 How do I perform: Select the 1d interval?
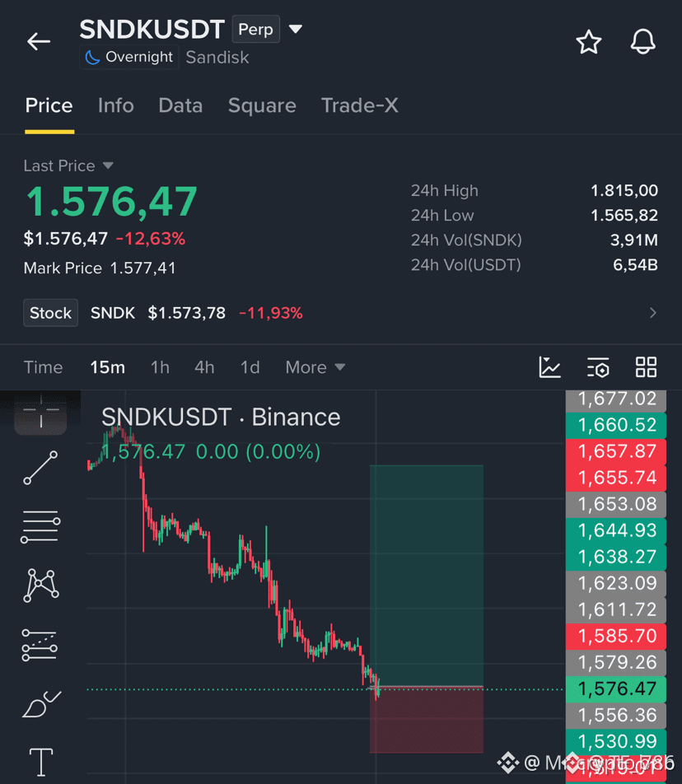pos(250,367)
